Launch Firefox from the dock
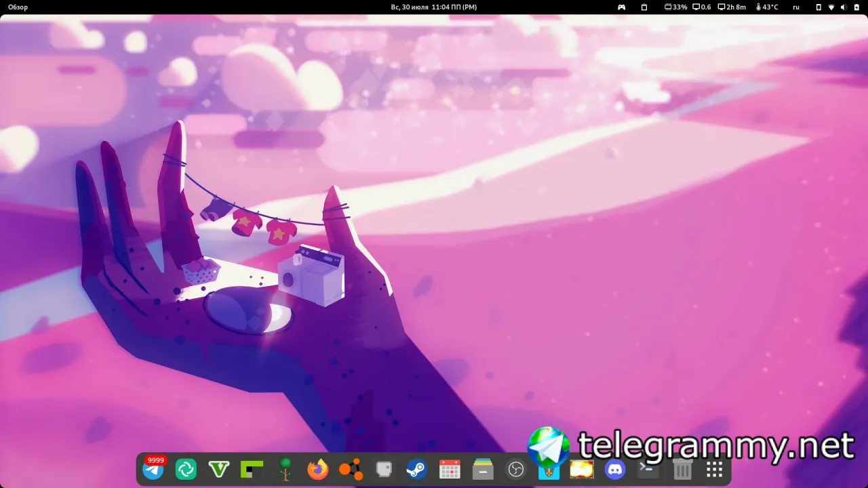Viewport: 868px width, 488px height. pos(317,469)
